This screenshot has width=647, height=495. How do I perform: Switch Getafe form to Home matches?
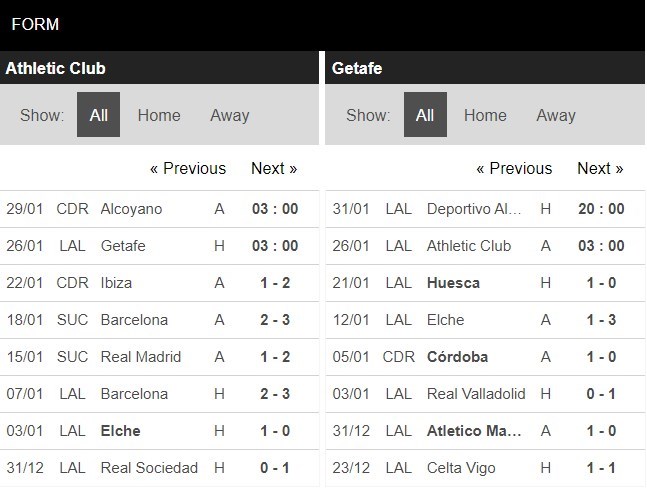click(x=485, y=116)
